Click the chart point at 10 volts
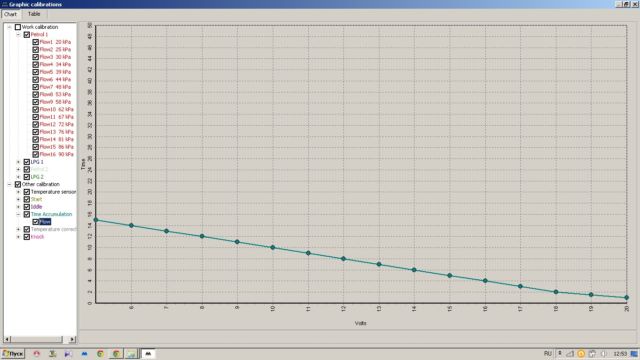640x360 pixels. [273, 248]
